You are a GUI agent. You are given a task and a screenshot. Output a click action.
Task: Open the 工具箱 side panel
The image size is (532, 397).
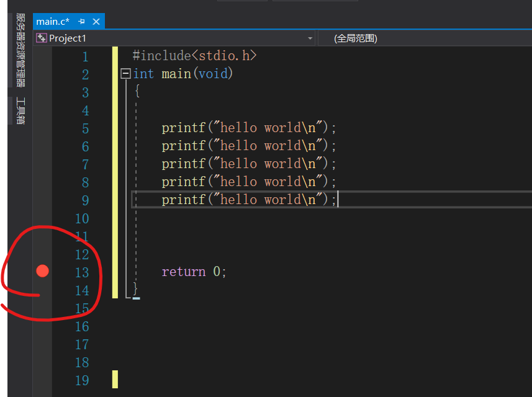click(20, 110)
